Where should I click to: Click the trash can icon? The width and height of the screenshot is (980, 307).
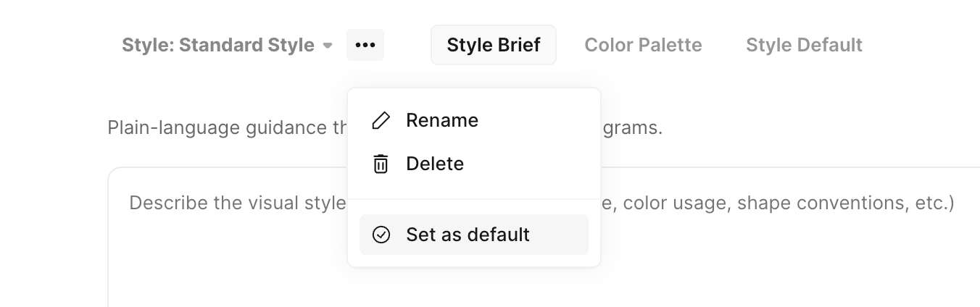381,164
